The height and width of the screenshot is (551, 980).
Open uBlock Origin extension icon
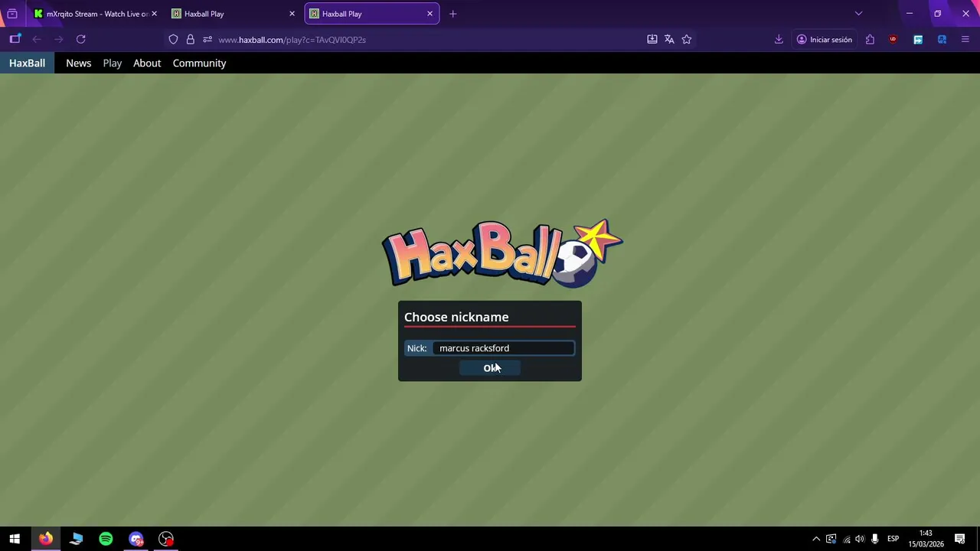tap(893, 39)
